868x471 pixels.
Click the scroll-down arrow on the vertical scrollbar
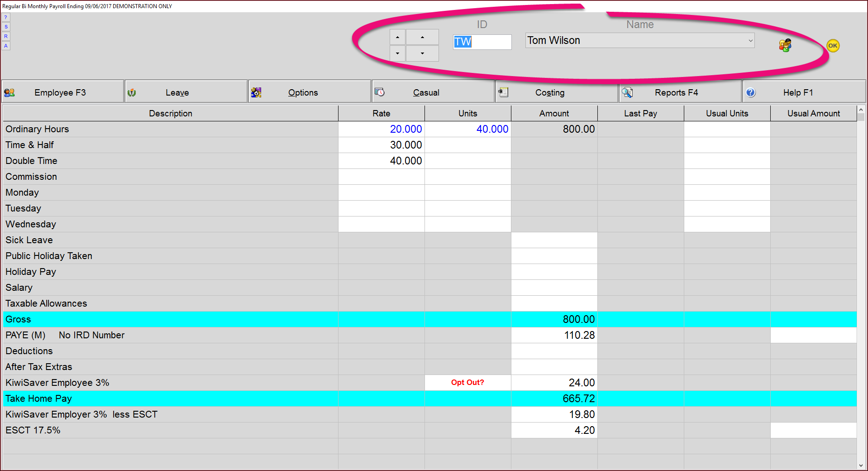[x=861, y=465]
